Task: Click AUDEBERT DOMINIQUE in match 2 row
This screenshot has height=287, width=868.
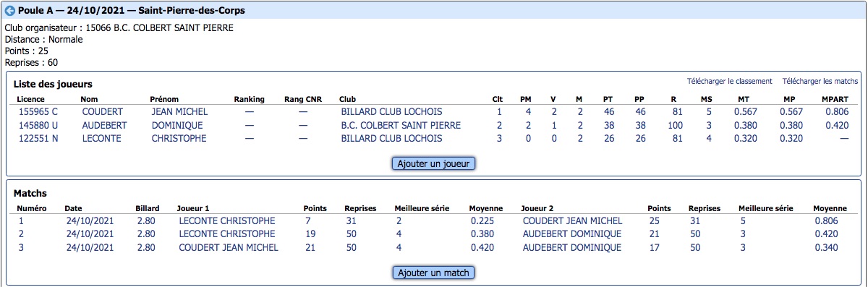Action: pyautogui.click(x=572, y=234)
